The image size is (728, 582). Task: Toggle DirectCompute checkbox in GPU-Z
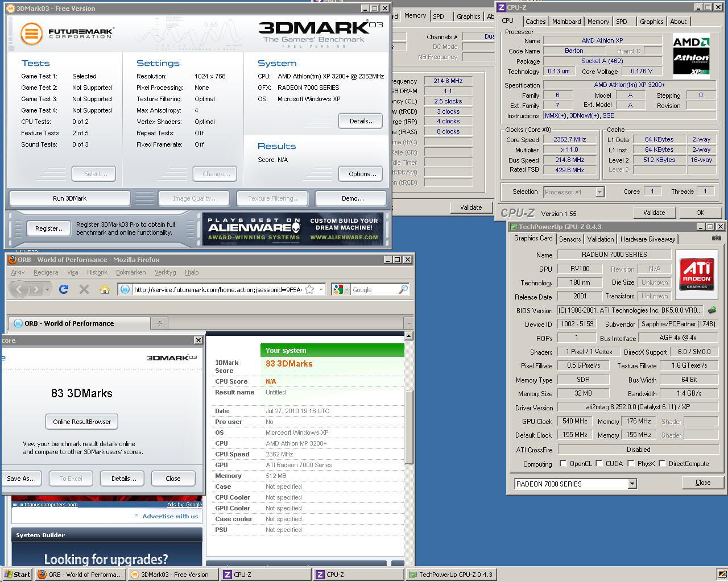click(662, 463)
